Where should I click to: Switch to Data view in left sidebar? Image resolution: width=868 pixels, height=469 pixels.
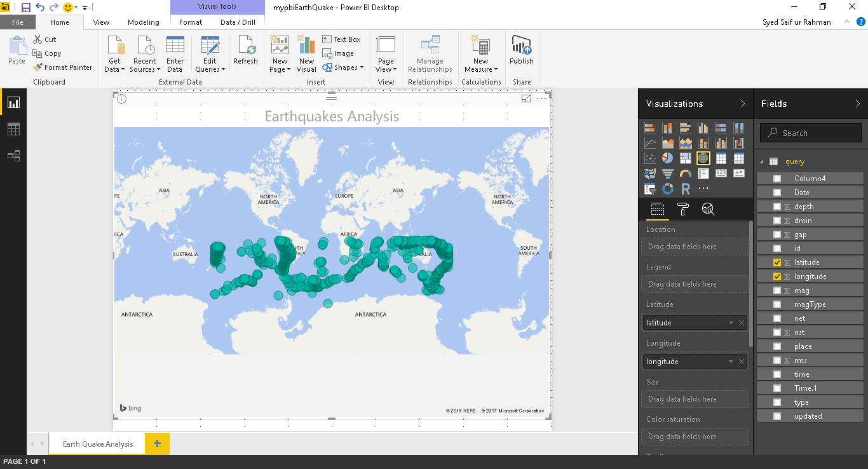[13, 128]
